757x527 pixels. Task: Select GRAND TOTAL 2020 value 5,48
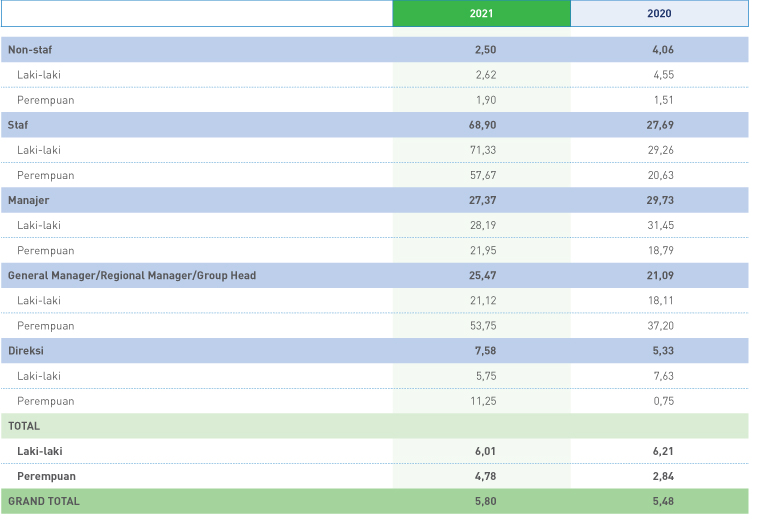tap(663, 501)
